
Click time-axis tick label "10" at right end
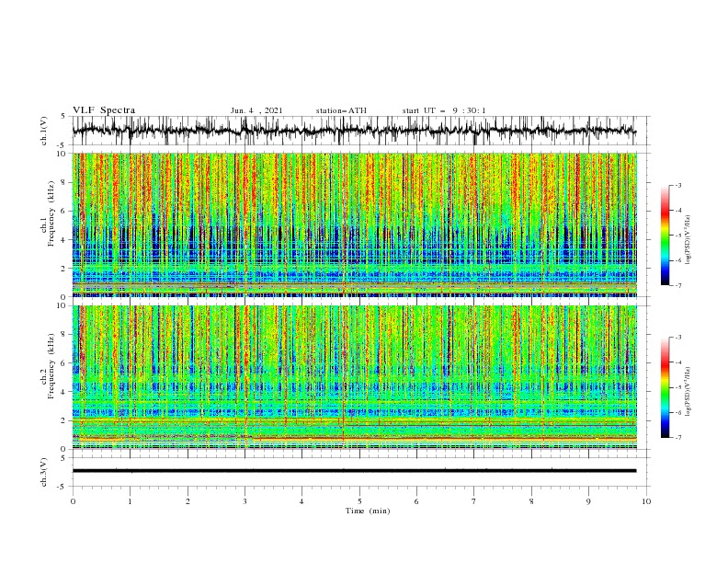coord(646,501)
